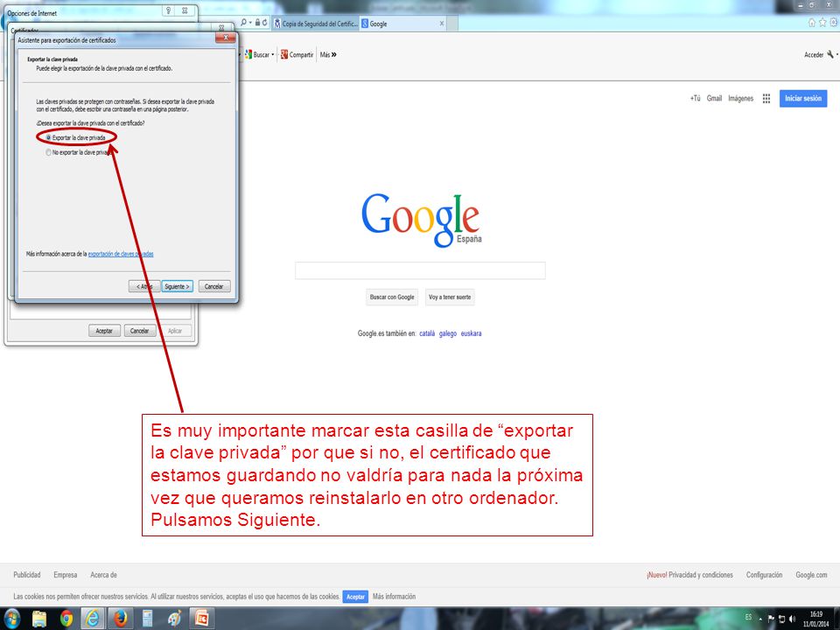Image resolution: width=840 pixels, height=630 pixels.
Task: Switch Google language to euskara
Action: (x=471, y=333)
